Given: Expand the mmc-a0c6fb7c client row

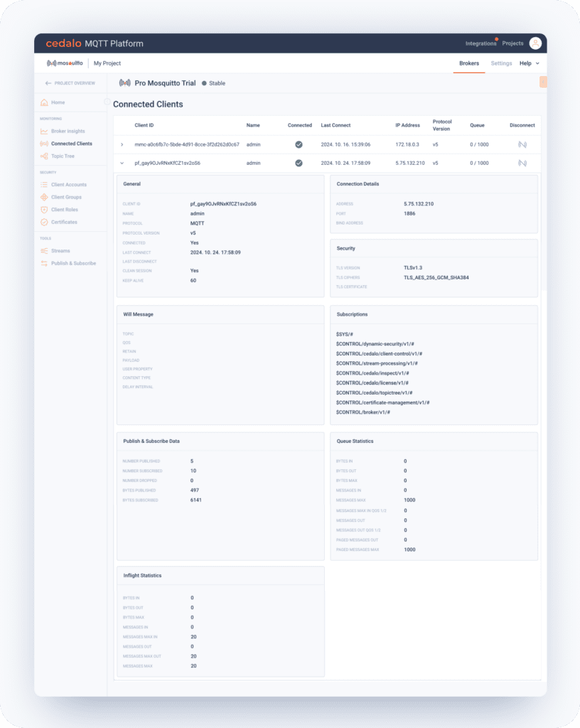Looking at the screenshot, I should (x=122, y=144).
